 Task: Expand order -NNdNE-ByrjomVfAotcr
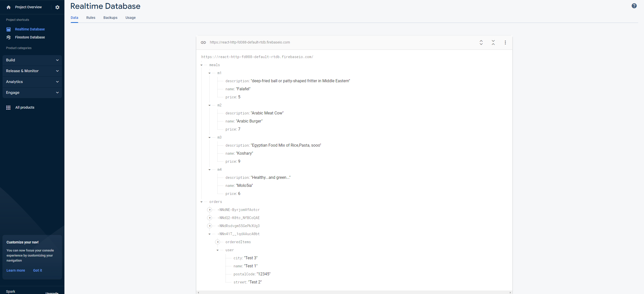210,210
